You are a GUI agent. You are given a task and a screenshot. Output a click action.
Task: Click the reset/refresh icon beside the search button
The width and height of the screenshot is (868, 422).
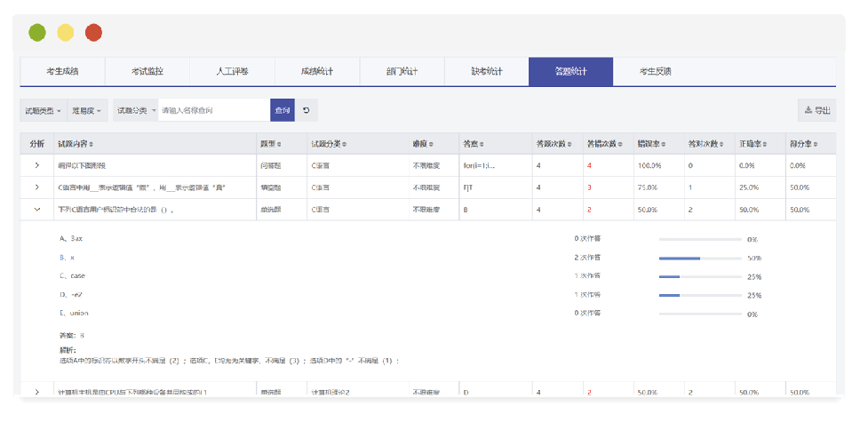pyautogui.click(x=307, y=110)
